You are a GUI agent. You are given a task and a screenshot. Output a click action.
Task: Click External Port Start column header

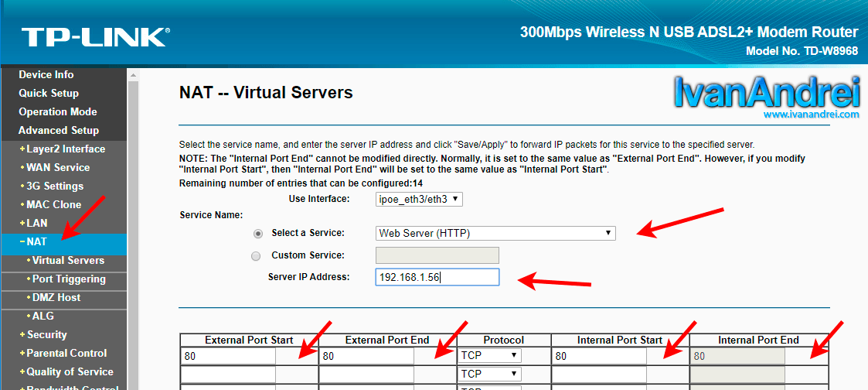coord(249,340)
